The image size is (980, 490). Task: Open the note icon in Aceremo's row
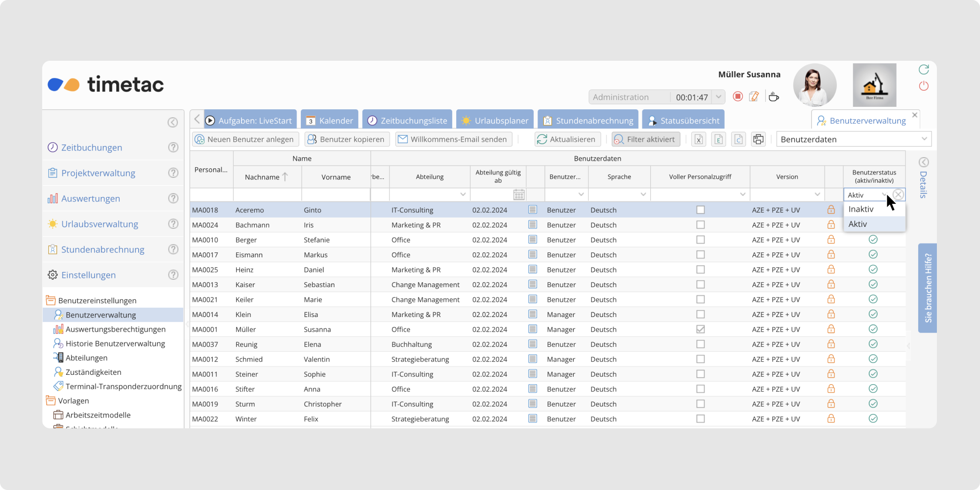(x=533, y=210)
